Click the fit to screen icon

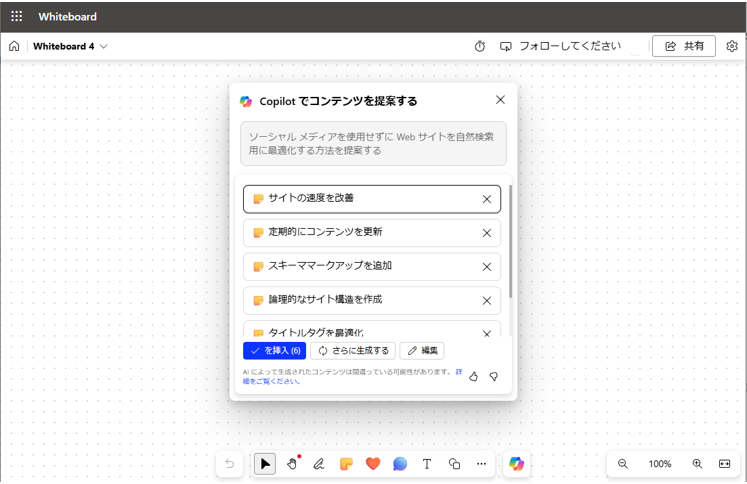click(x=724, y=464)
